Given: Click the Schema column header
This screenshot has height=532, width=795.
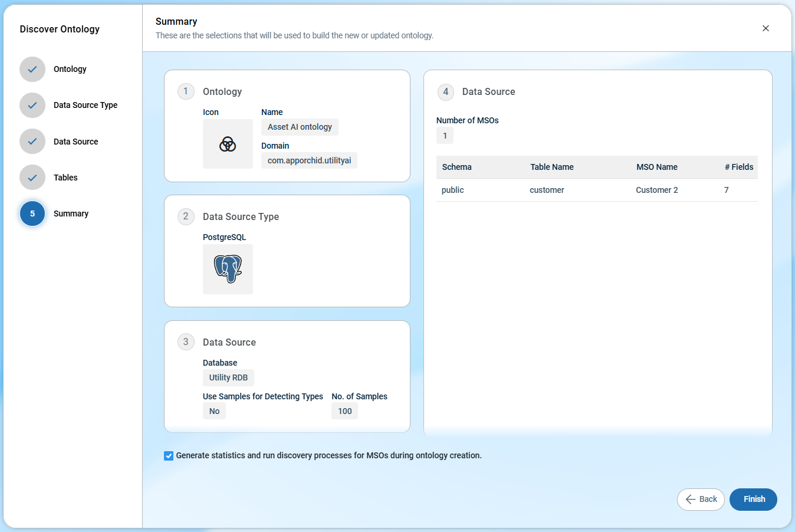Looking at the screenshot, I should pyautogui.click(x=457, y=167).
